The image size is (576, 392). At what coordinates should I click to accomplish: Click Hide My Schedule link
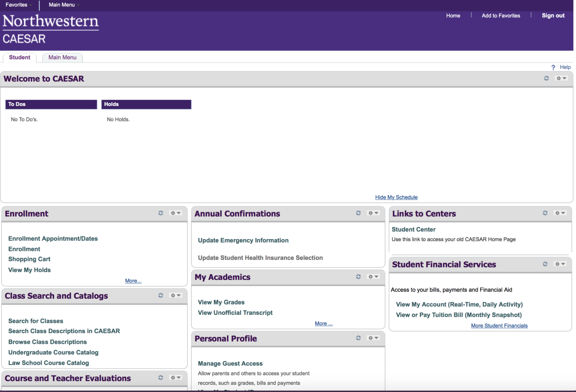396,197
